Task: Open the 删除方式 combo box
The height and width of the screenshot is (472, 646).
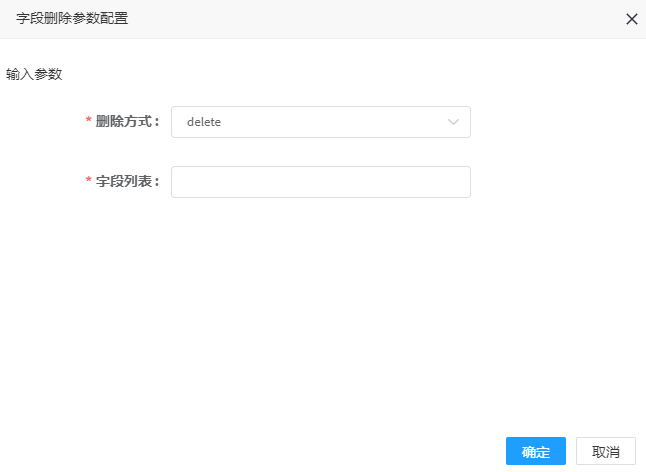Action: (x=321, y=122)
